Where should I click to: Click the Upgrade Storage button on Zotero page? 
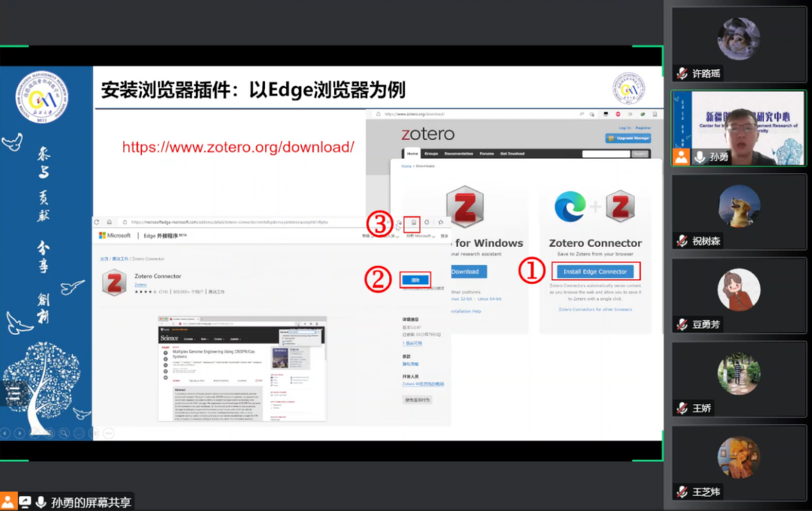coord(628,138)
